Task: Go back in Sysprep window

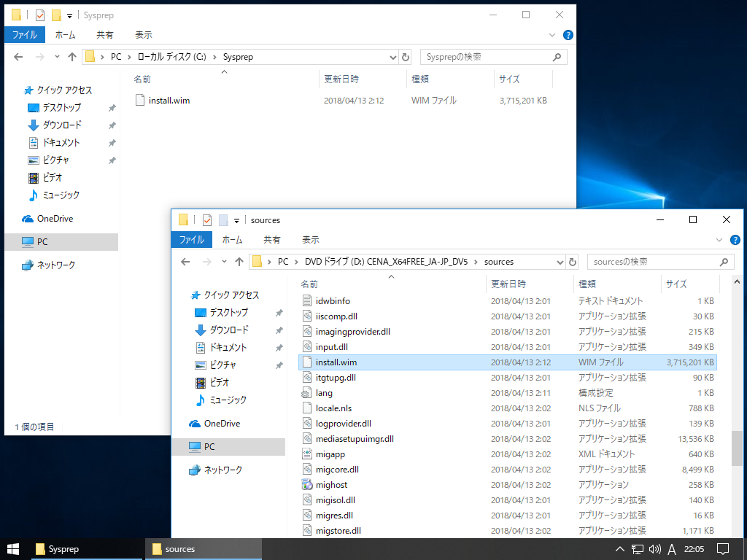Action: point(18,57)
